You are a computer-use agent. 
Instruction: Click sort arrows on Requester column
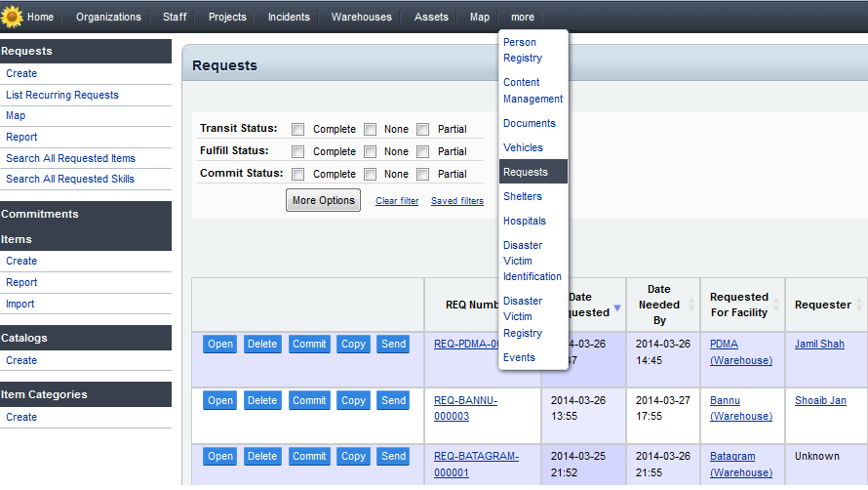coord(857,305)
